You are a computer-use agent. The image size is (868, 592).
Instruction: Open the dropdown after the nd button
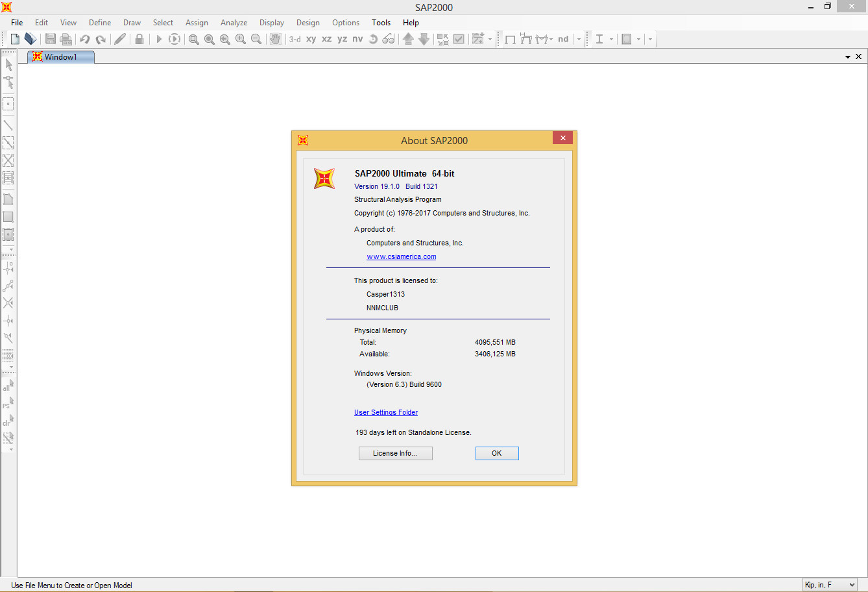pos(579,39)
